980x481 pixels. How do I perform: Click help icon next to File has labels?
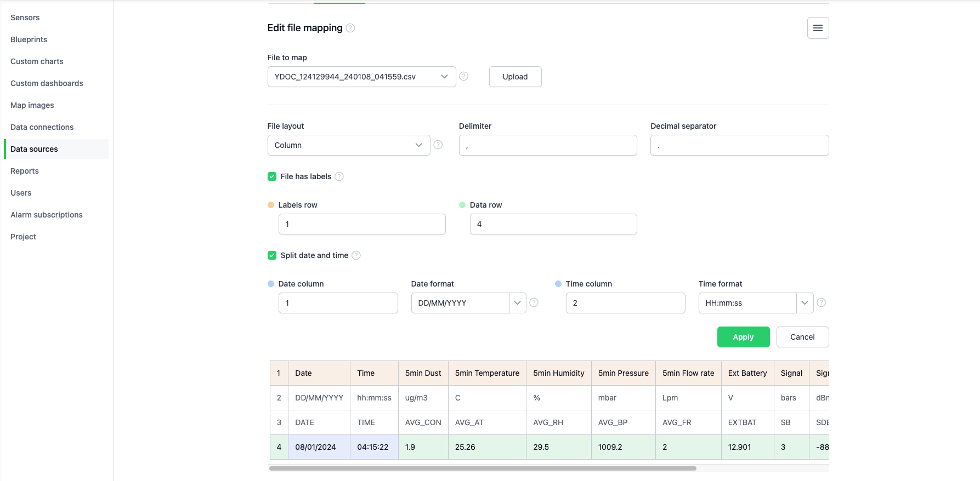pos(339,176)
